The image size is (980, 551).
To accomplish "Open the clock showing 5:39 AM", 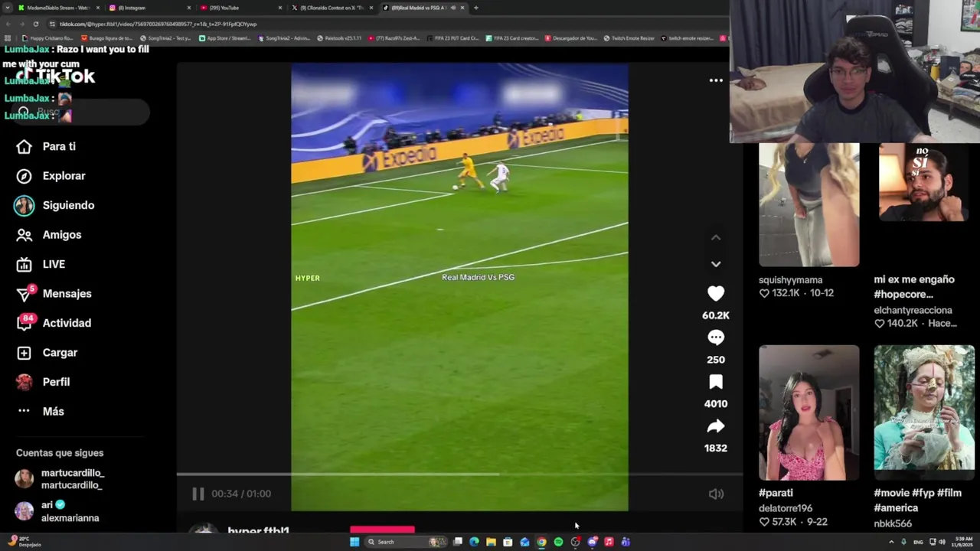I will click(963, 542).
